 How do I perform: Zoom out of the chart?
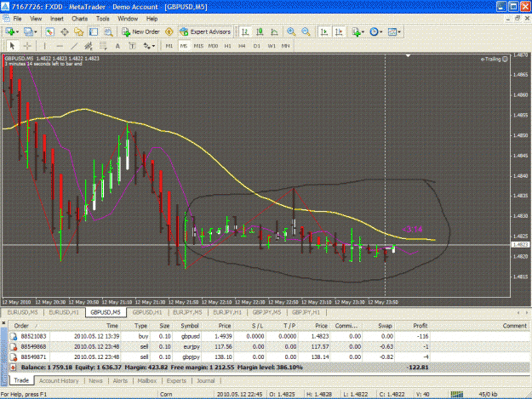[306, 31]
